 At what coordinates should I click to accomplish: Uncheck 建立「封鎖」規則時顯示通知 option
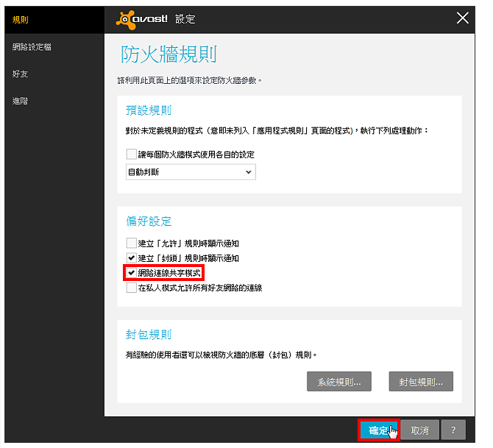pos(131,257)
